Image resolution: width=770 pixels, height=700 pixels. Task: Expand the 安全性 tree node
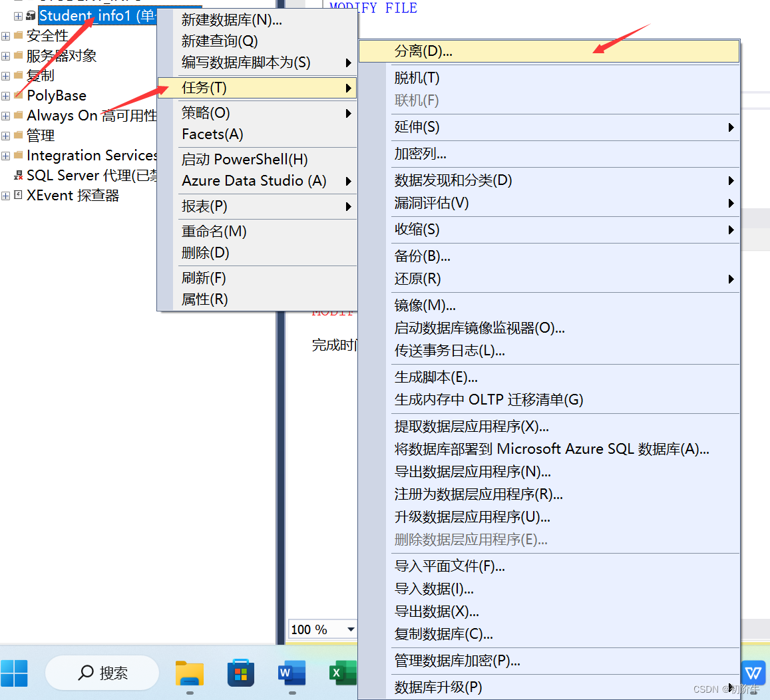6,37
